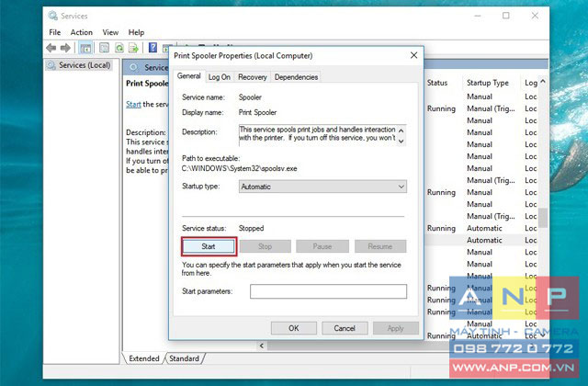Click the services list vertical scrollbar thumb

pyautogui.click(x=543, y=218)
